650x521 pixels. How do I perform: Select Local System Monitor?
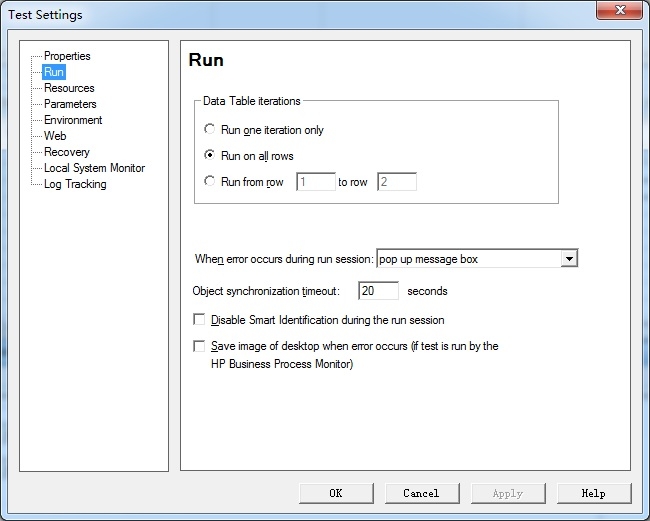tap(95, 168)
